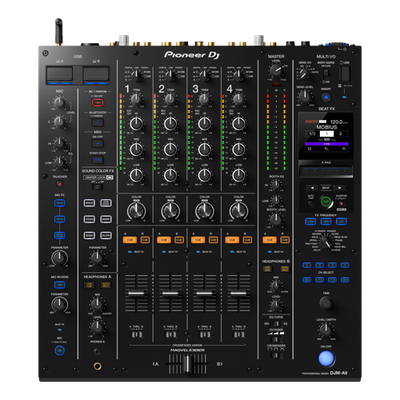Click the MIC FX PARAMETER knob

(59, 258)
